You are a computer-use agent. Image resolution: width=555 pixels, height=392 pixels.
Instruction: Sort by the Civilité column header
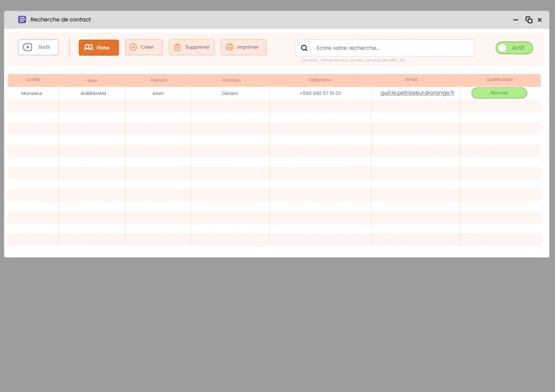[33, 80]
